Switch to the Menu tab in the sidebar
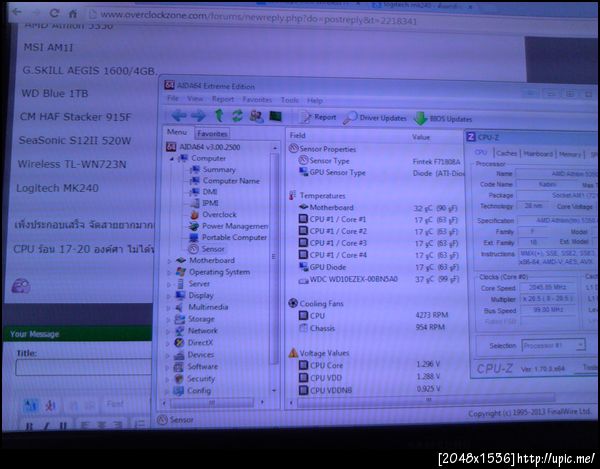Image resolution: width=600 pixels, height=469 pixels. pos(177,132)
